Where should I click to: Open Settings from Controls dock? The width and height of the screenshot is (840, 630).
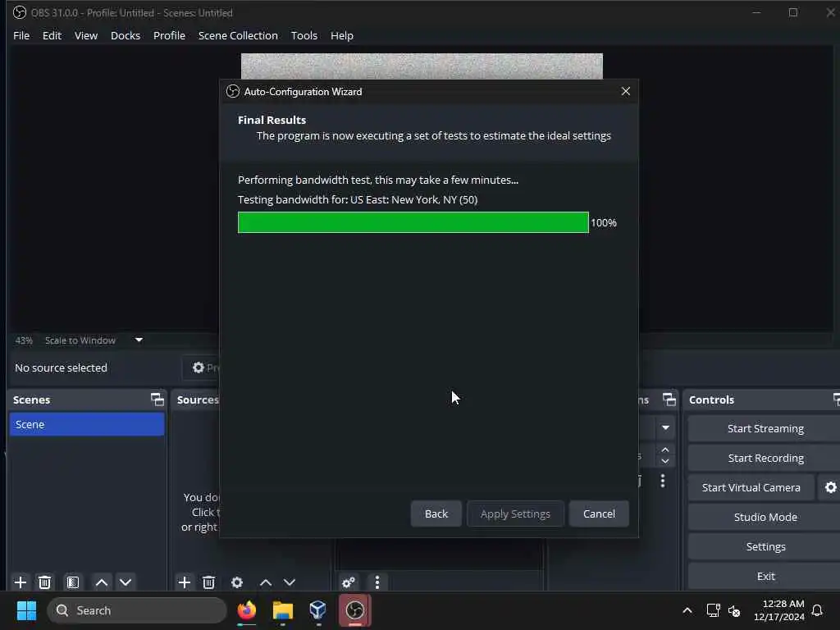(765, 546)
